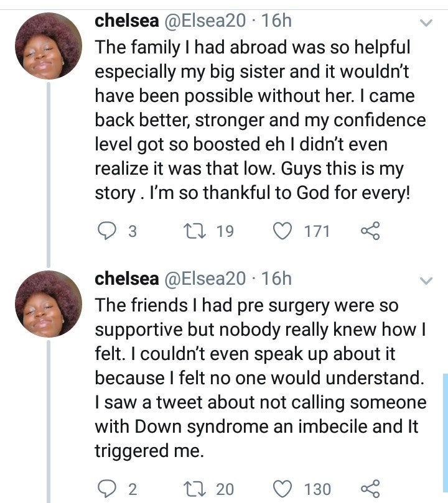Click the retweet count 19 on first tweet
The image size is (448, 503).
pyautogui.click(x=225, y=232)
